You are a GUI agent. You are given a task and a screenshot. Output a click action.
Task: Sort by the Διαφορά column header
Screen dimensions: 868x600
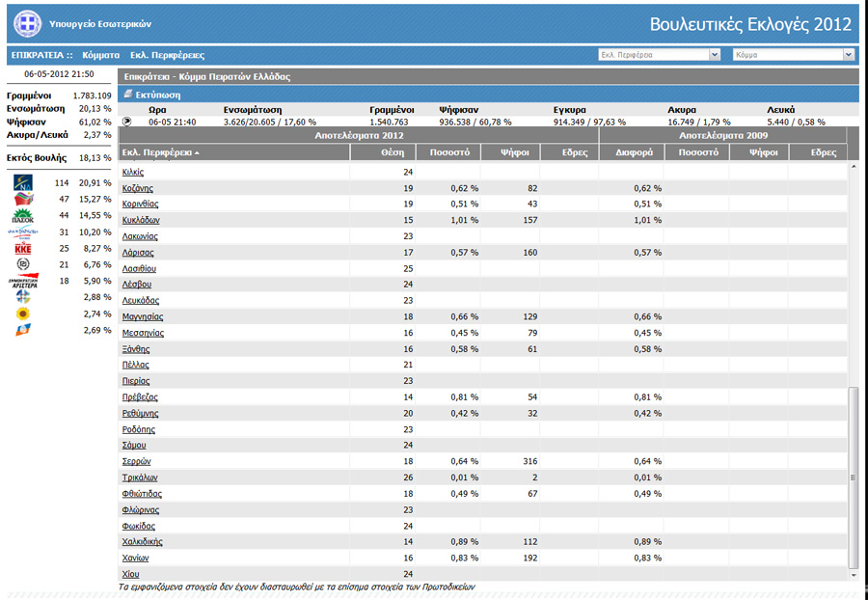[634, 152]
